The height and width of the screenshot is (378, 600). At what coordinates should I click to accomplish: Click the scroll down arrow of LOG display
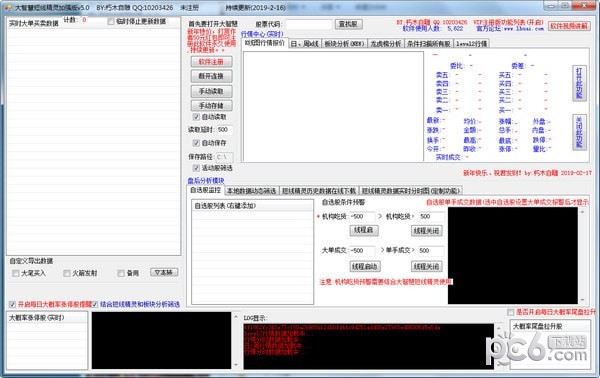point(499,366)
